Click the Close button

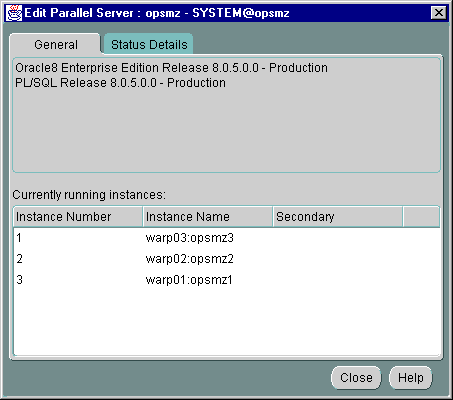356,378
